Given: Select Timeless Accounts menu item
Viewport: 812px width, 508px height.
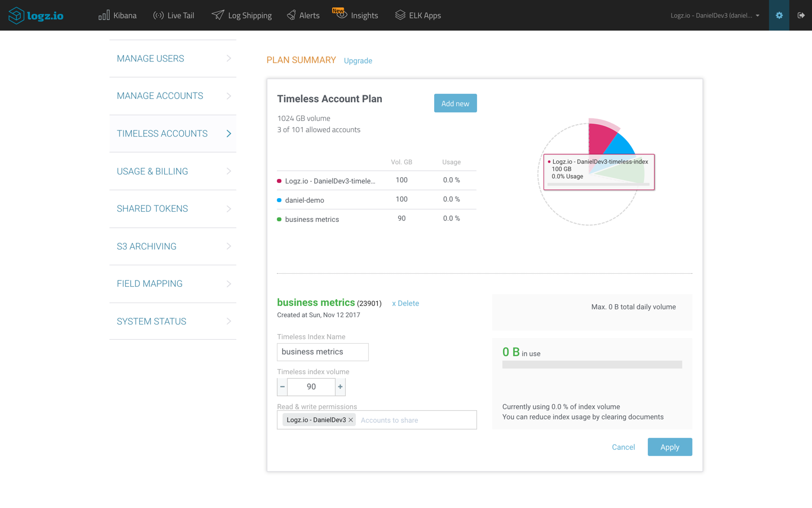Looking at the screenshot, I should click(173, 134).
